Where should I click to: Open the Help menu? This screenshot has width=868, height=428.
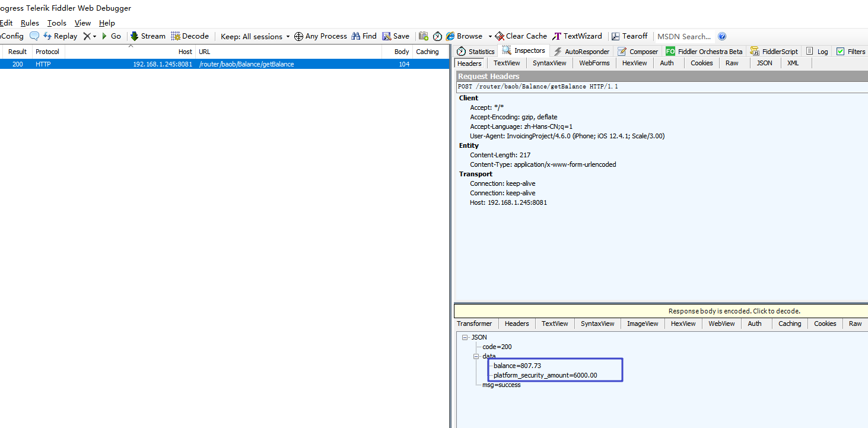pyautogui.click(x=107, y=23)
